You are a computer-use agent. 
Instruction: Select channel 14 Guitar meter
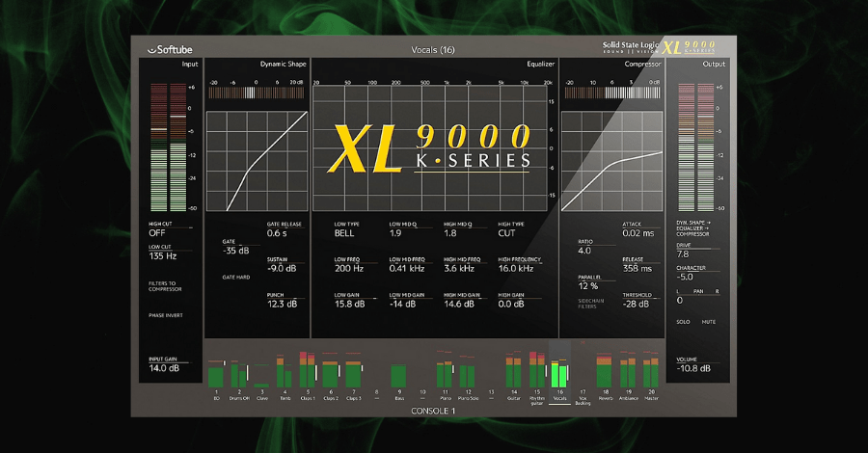click(514, 370)
